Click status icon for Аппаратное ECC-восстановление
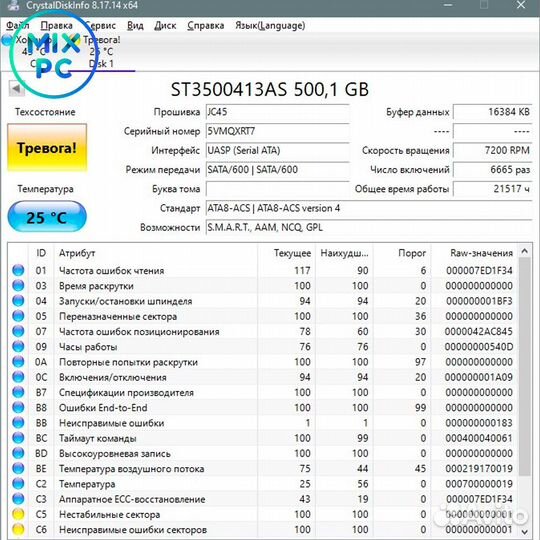 pos(18,499)
